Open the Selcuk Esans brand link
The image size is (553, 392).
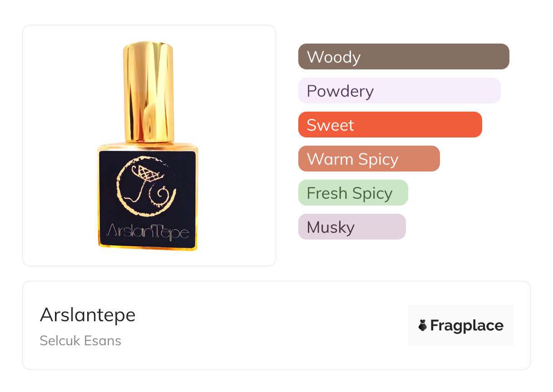pos(80,341)
